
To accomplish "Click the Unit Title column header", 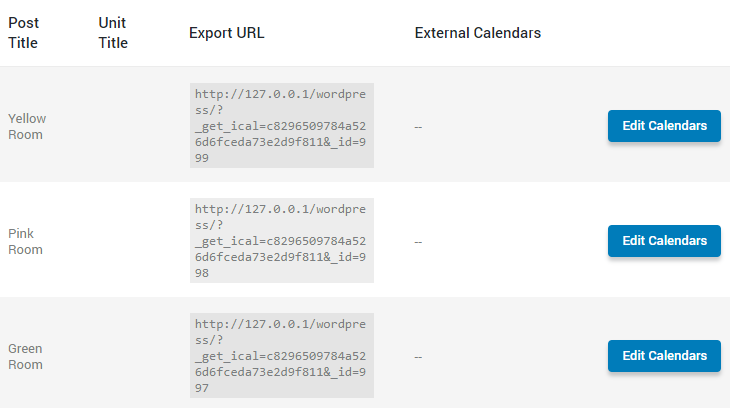I will (x=113, y=33).
